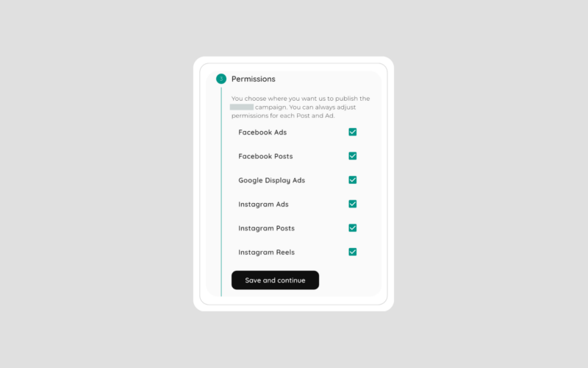Click the Facebook Posts label text

265,156
